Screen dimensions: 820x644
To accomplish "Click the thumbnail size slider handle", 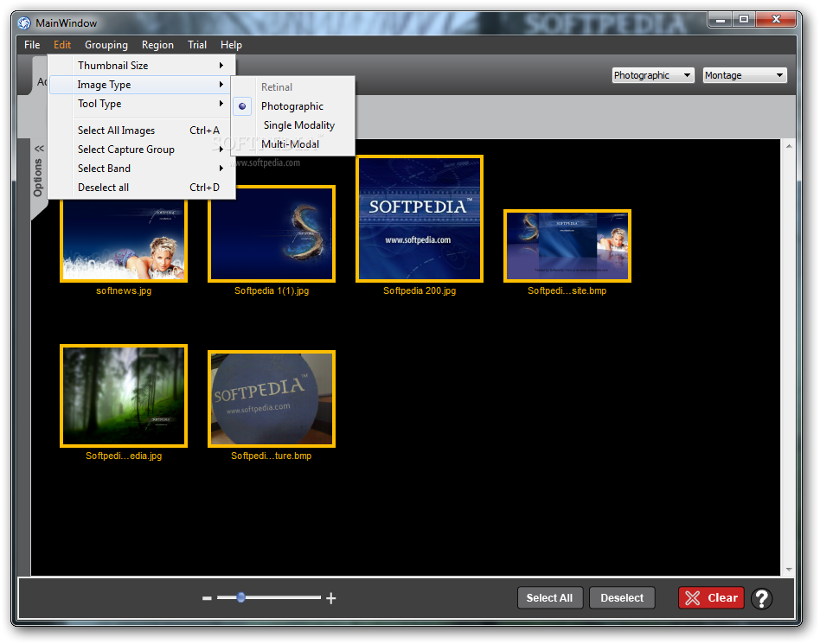I will click(241, 597).
